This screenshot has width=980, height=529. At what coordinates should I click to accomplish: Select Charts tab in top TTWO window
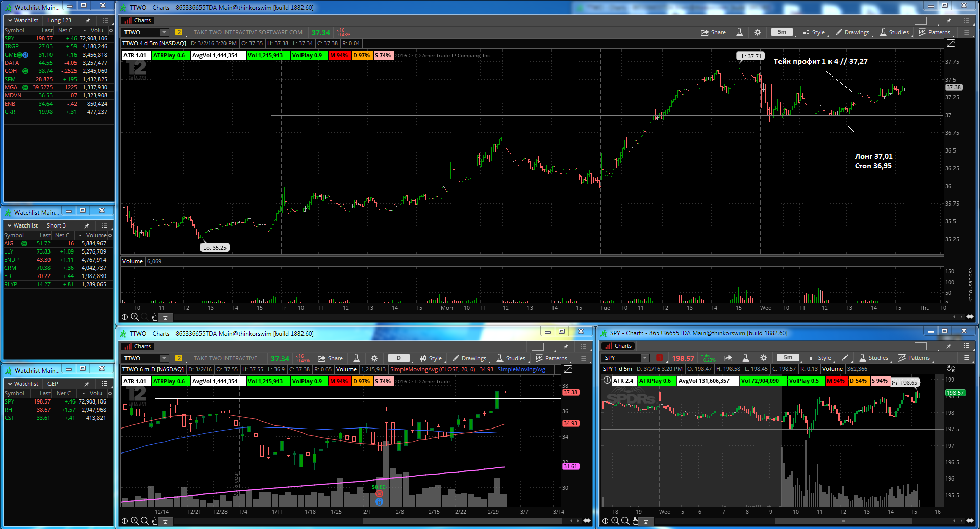(x=138, y=21)
